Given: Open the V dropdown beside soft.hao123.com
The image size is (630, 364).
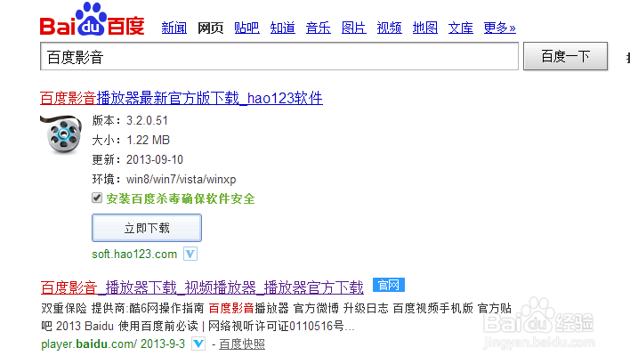Looking at the screenshot, I should point(190,254).
